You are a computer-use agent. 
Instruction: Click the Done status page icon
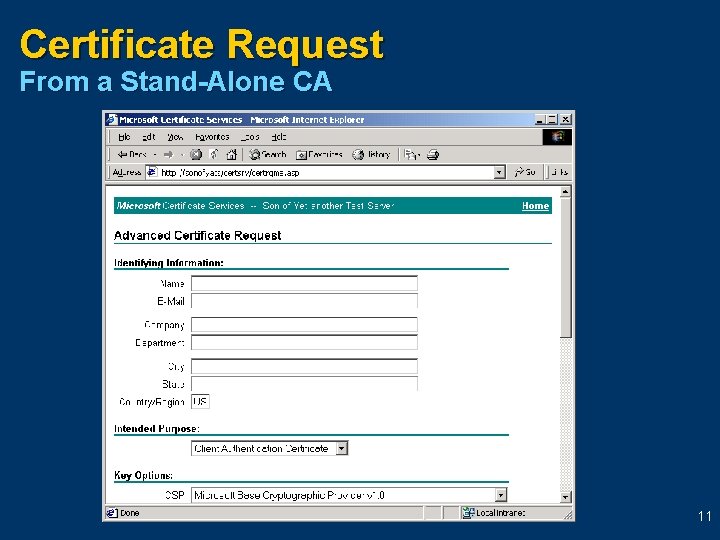(x=112, y=513)
